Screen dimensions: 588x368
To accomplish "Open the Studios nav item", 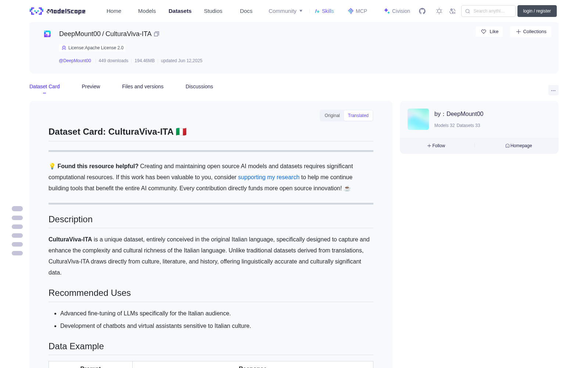I will pyautogui.click(x=213, y=11).
